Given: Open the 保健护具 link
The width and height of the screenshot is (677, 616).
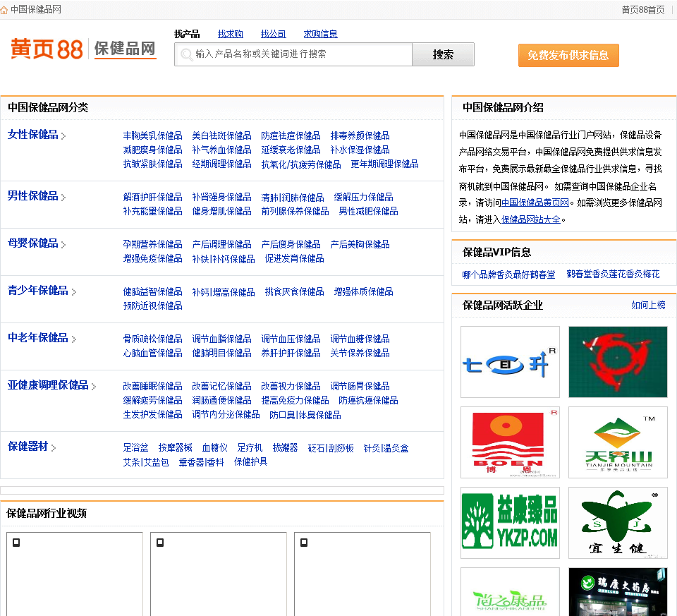Looking at the screenshot, I should (250, 462).
